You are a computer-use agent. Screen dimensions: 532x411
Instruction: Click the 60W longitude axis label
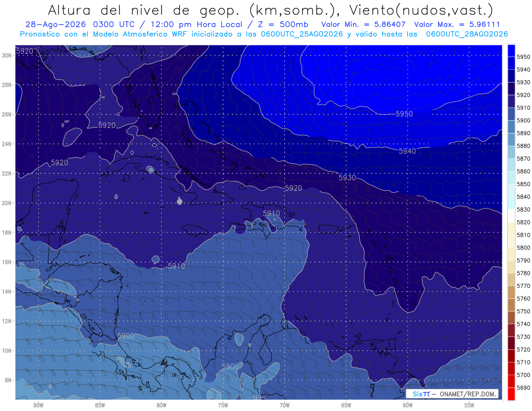tap(408, 406)
